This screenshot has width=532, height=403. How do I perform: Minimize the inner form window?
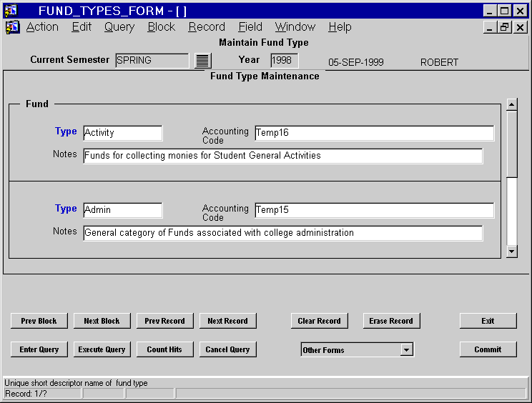pyautogui.click(x=489, y=27)
